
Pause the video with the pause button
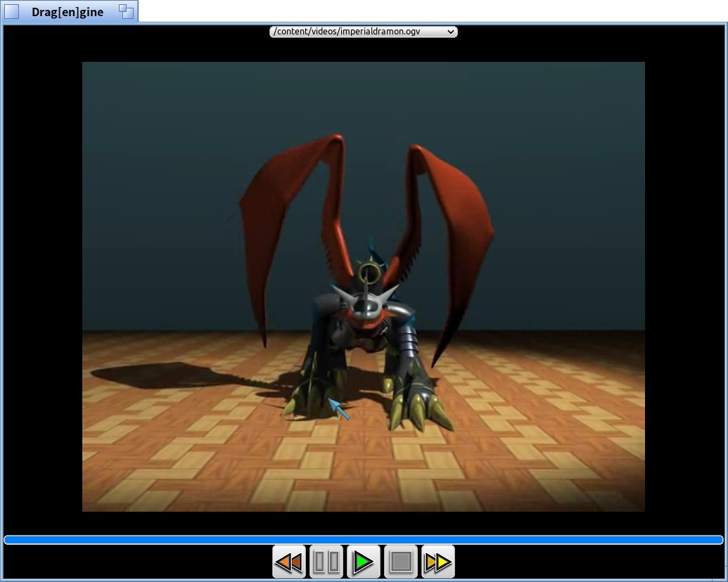point(326,562)
